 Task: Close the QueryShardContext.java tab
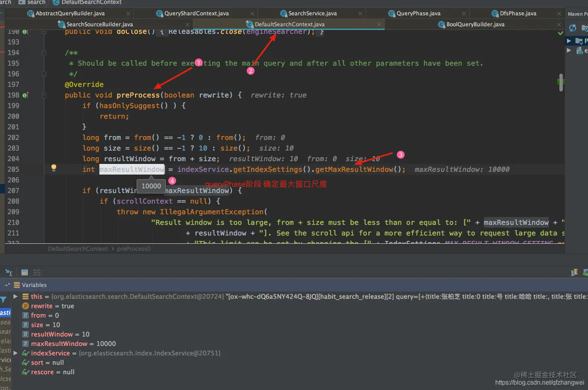pos(253,13)
